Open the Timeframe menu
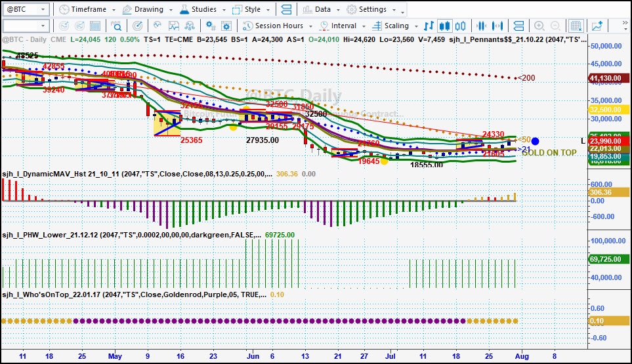The image size is (632, 364). 82,9
